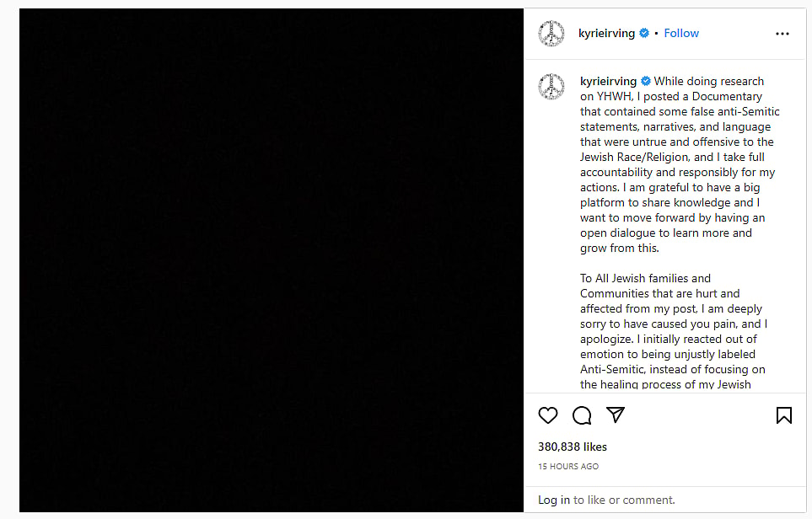Image resolution: width=812 pixels, height=519 pixels.
Task: Open kyrieirving profile from the header username
Action: tap(607, 34)
